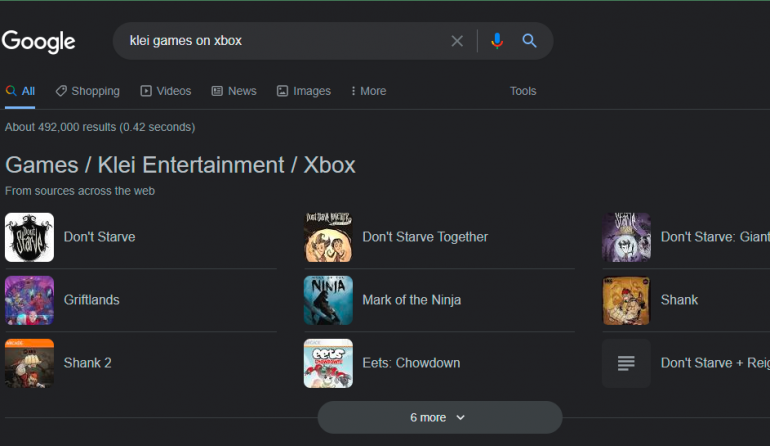Open the Don't Starve: Giant Edition thumbnail
This screenshot has width=770, height=446.
[x=627, y=237]
